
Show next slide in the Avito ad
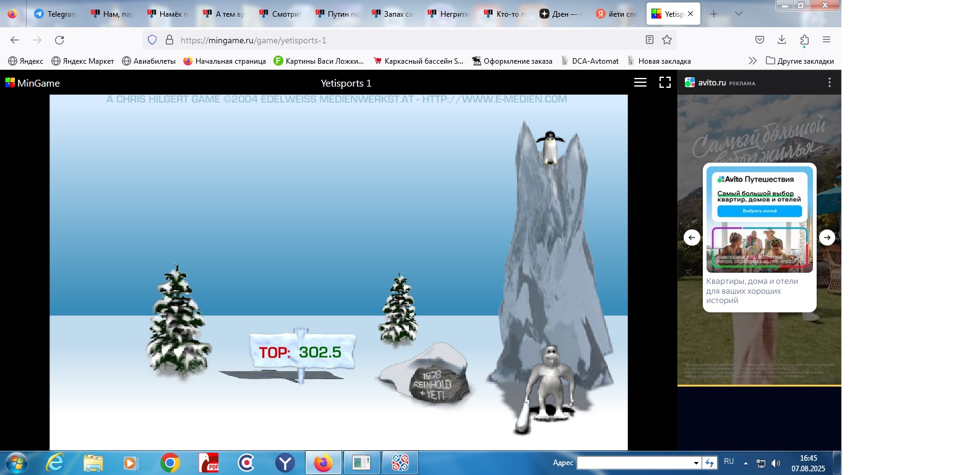tap(827, 237)
